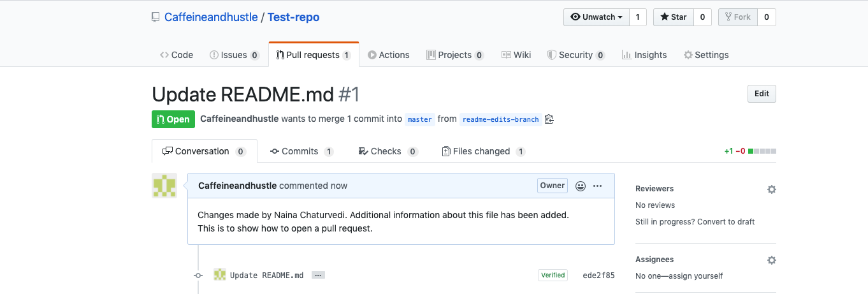
Task: Star this repository
Action: tap(674, 17)
